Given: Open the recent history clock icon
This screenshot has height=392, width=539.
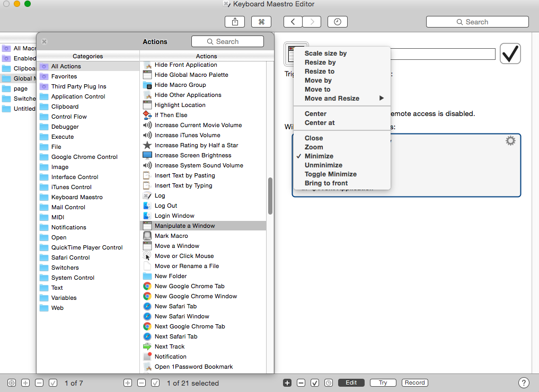Looking at the screenshot, I should (338, 22).
